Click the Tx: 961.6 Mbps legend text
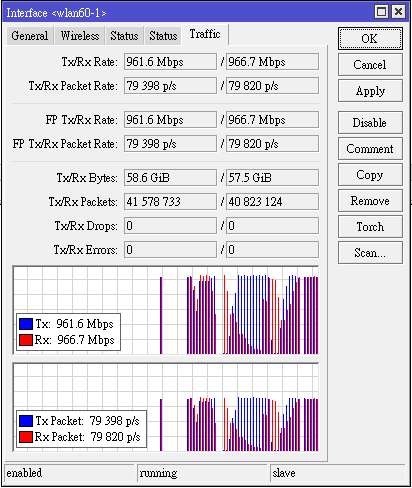Viewport: 412px width, 488px height. click(x=74, y=324)
